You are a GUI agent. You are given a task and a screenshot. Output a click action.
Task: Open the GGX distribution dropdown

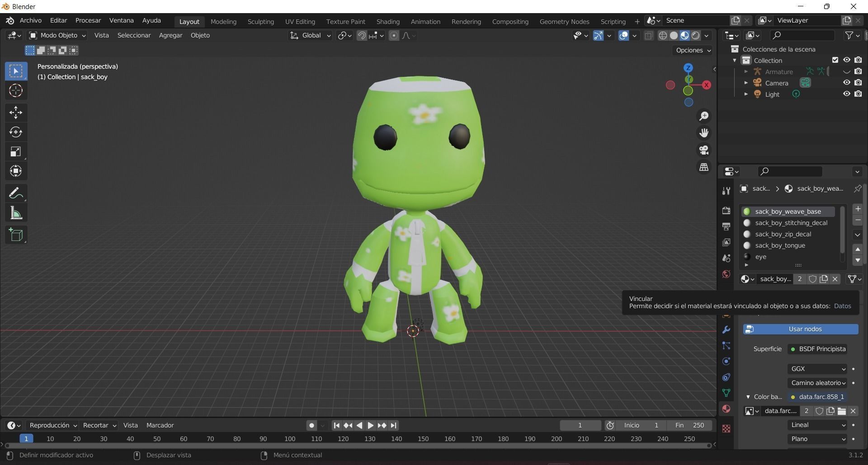(x=817, y=369)
